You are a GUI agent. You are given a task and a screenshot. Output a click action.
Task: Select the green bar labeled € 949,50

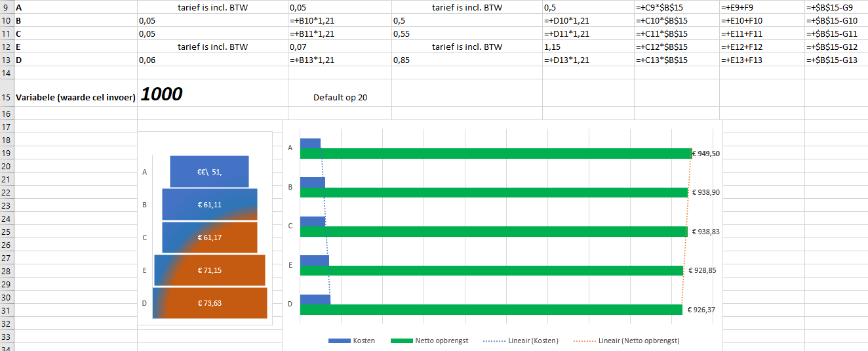(496, 154)
